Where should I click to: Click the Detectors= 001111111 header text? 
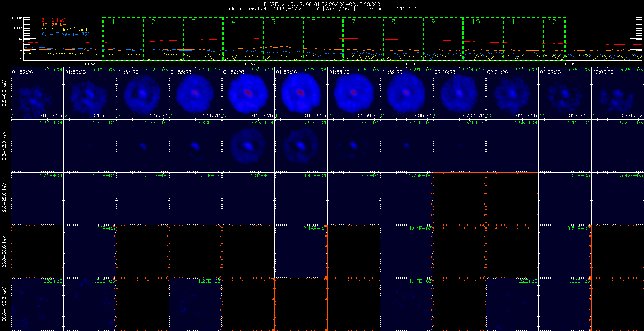pyautogui.click(x=390, y=9)
